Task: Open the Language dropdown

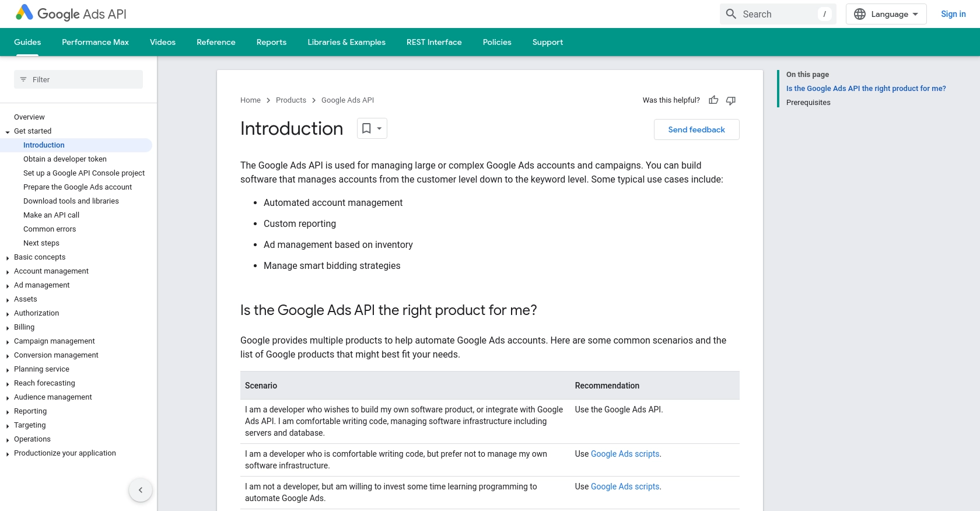Action: [886, 14]
